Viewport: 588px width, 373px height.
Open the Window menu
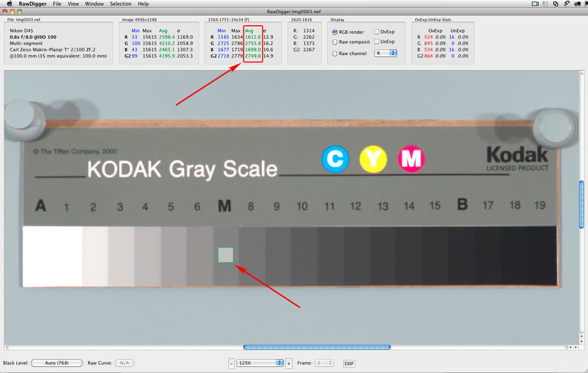(x=94, y=4)
